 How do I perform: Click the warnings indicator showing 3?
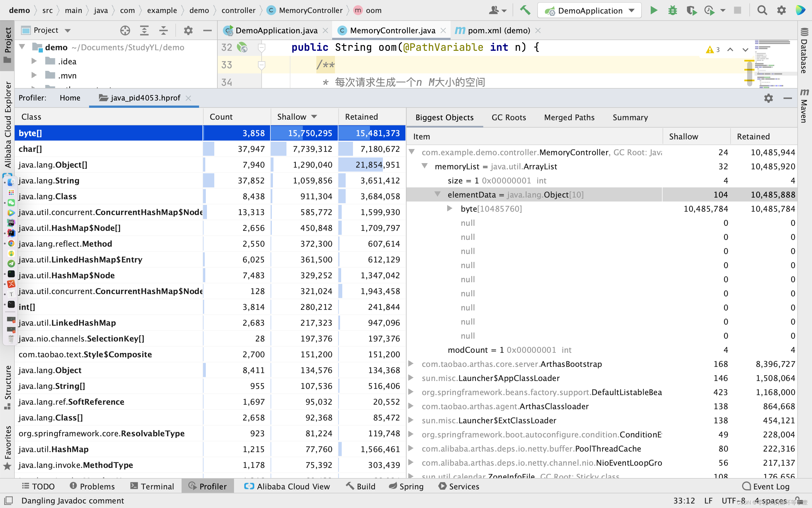point(713,50)
